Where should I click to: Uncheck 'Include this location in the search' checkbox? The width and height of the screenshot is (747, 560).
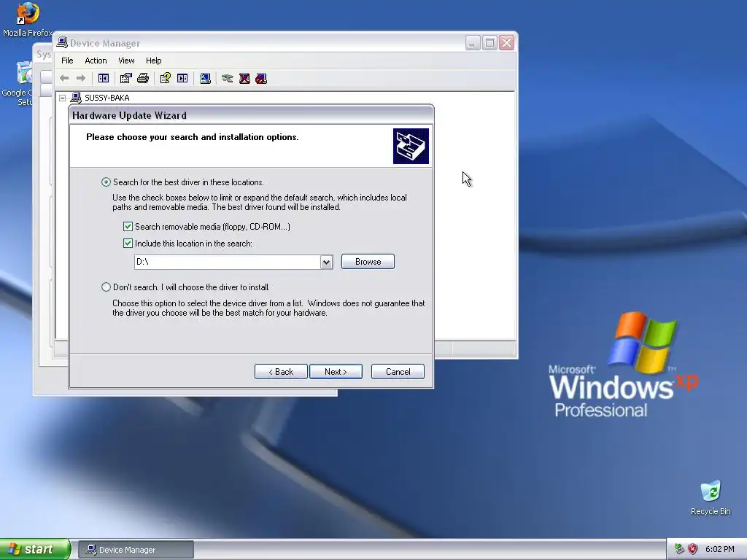coord(128,244)
